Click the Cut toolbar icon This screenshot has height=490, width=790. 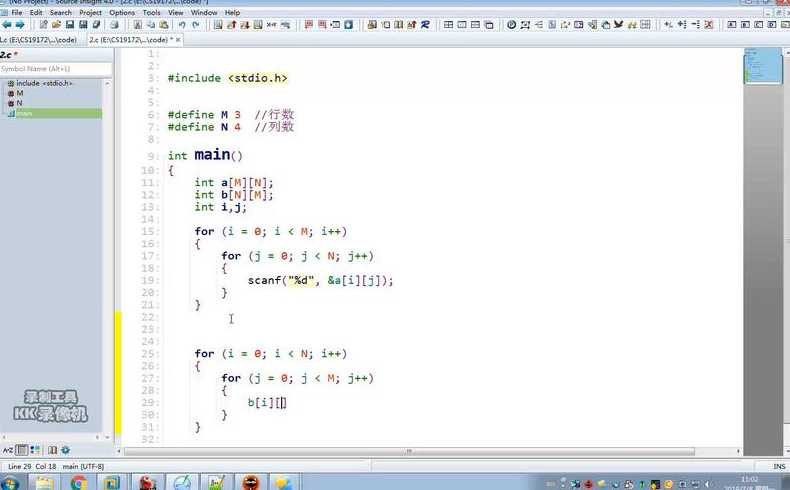tap(137, 24)
